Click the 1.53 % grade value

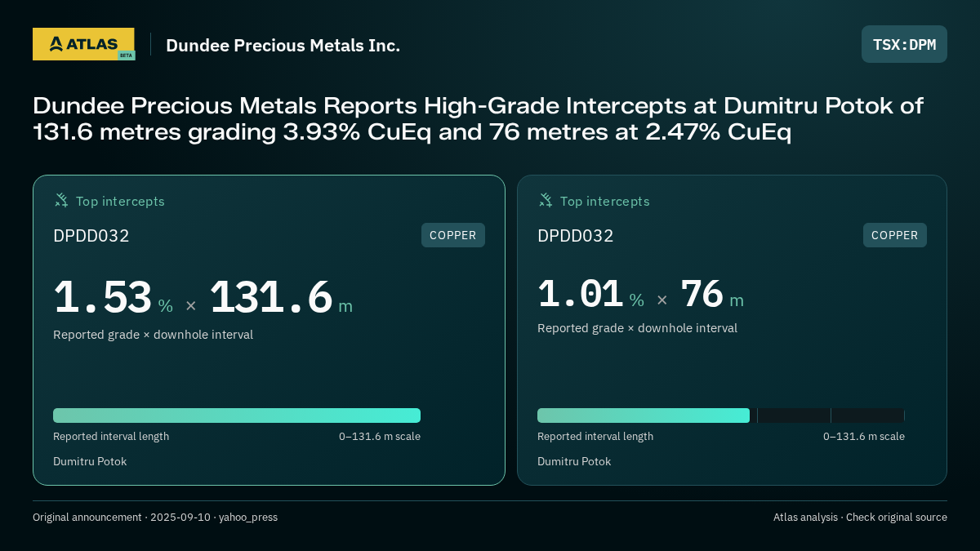(114, 297)
